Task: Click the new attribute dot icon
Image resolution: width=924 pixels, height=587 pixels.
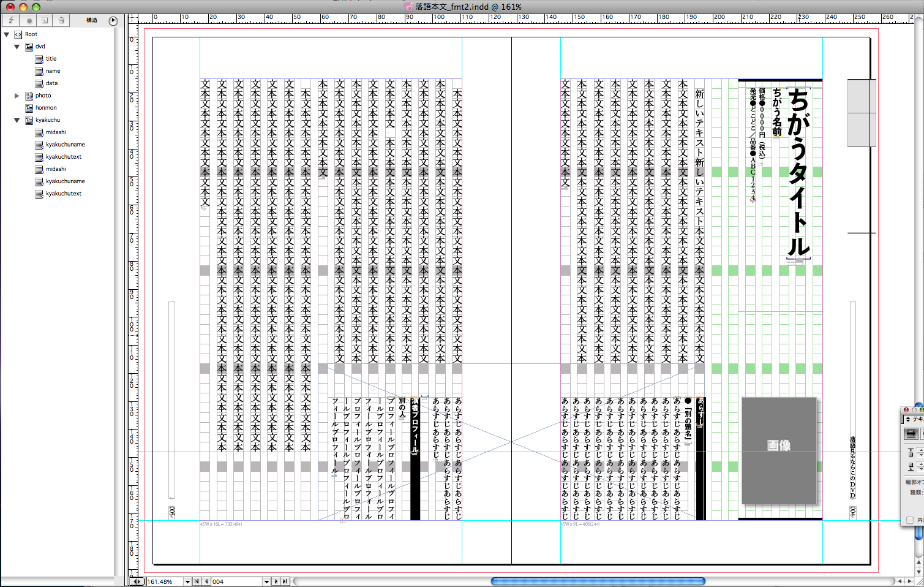Action: [29, 20]
